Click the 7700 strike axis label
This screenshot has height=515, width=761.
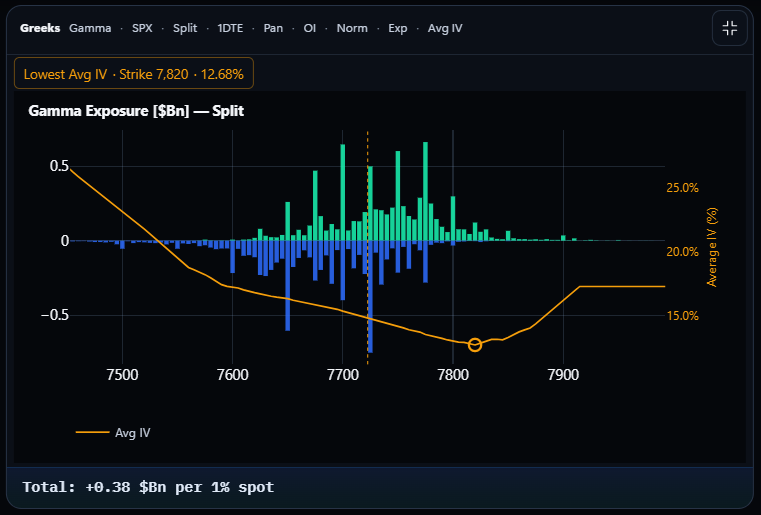(x=343, y=375)
